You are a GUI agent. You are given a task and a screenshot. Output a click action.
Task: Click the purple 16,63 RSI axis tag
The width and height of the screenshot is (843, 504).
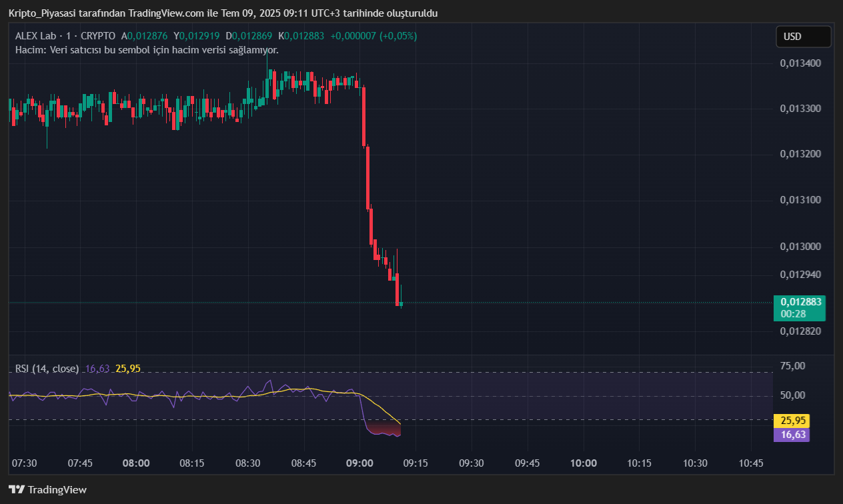pyautogui.click(x=790, y=435)
